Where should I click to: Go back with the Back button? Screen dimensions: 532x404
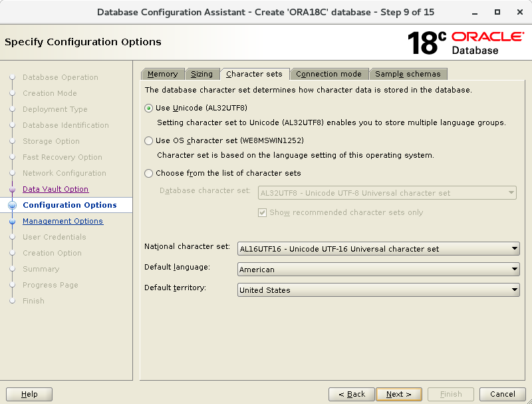(352, 394)
